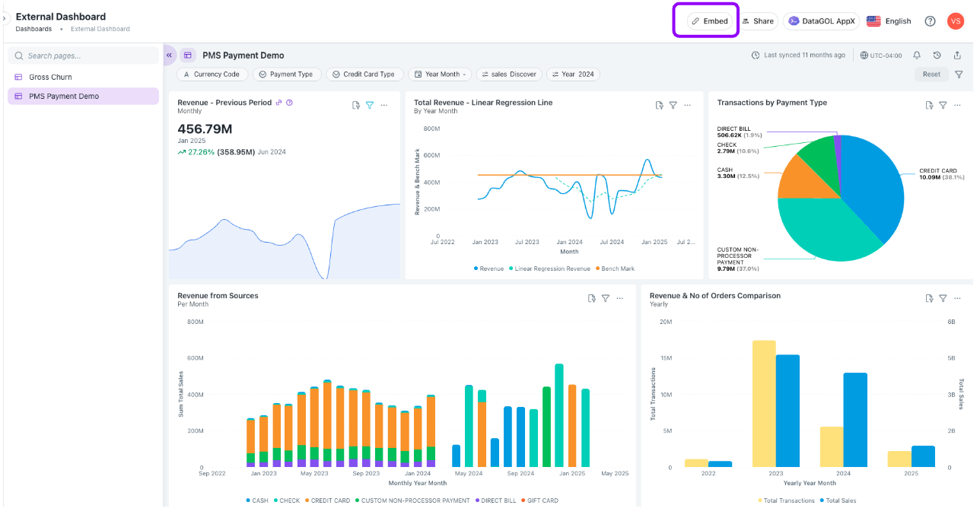Collapse the pages sidebar with double chevron
Image resolution: width=980 pixels, height=521 pixels.
(169, 55)
